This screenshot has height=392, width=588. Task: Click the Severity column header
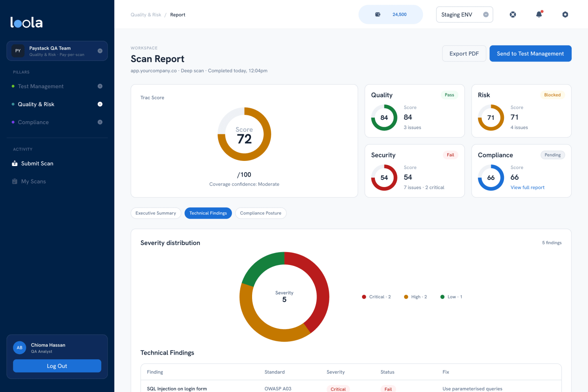[336, 372]
